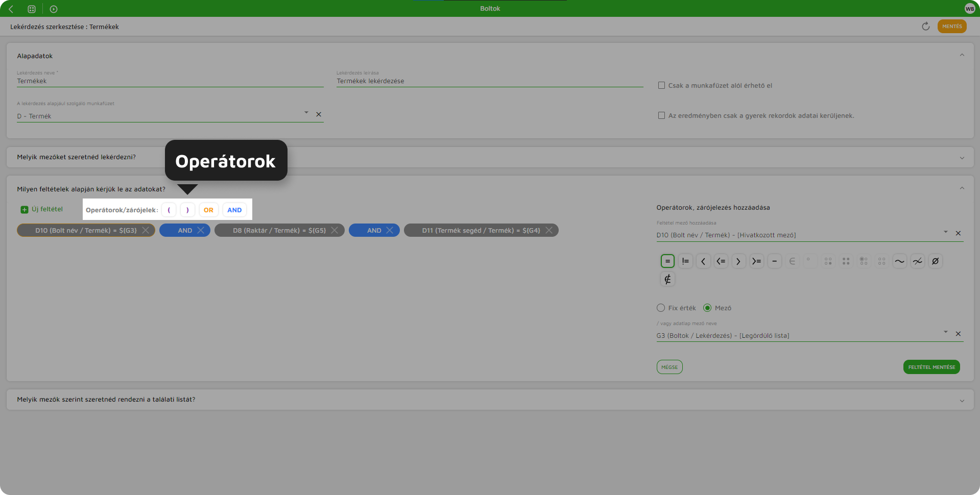Click the Mentés save button
The image size is (980, 495).
point(952,27)
